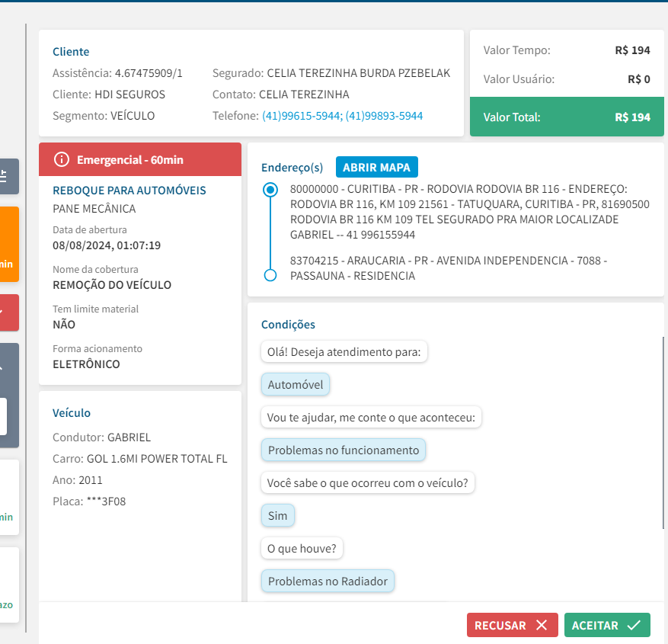This screenshot has width=668, height=644.
Task: Collapse the gray sidebar panel with up chevron
Action: (x=5, y=367)
